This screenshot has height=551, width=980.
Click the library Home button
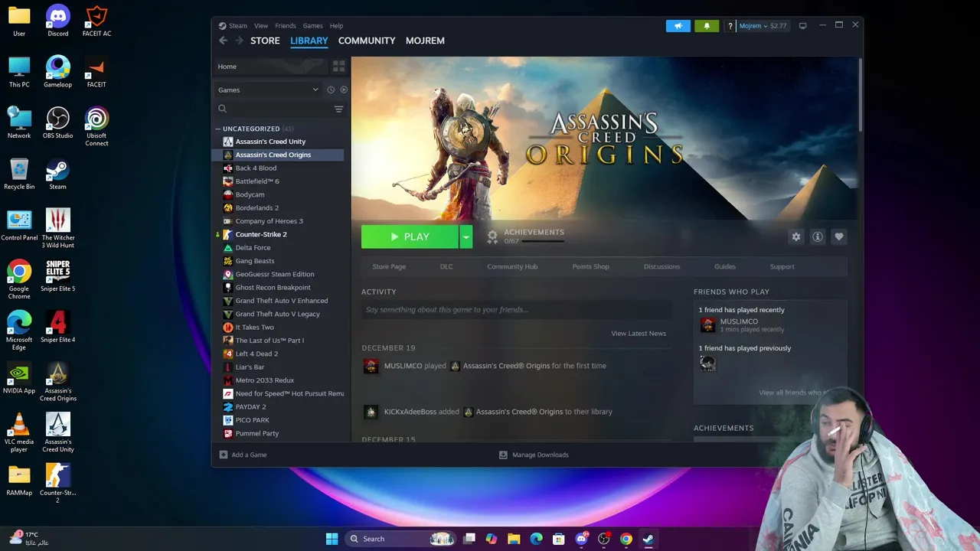click(271, 67)
